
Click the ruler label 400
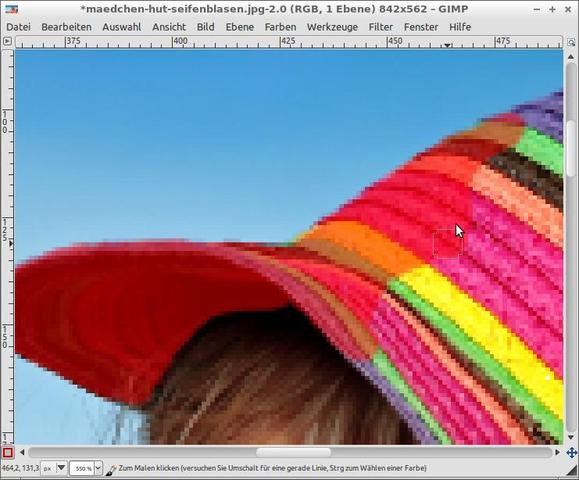coord(180,41)
